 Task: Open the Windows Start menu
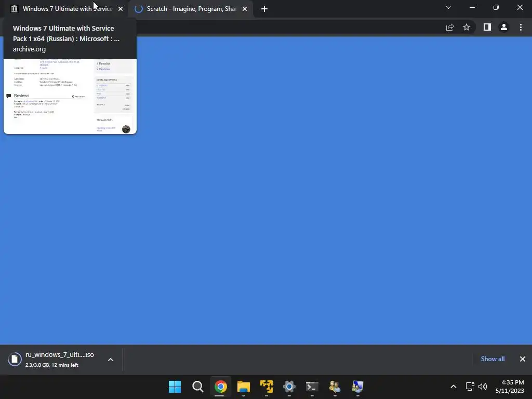click(x=175, y=387)
